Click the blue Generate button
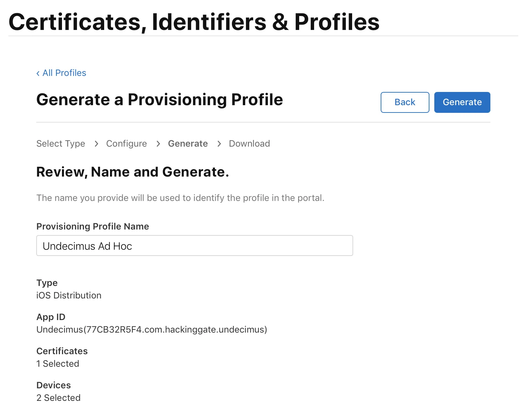This screenshot has width=528, height=420. click(462, 102)
